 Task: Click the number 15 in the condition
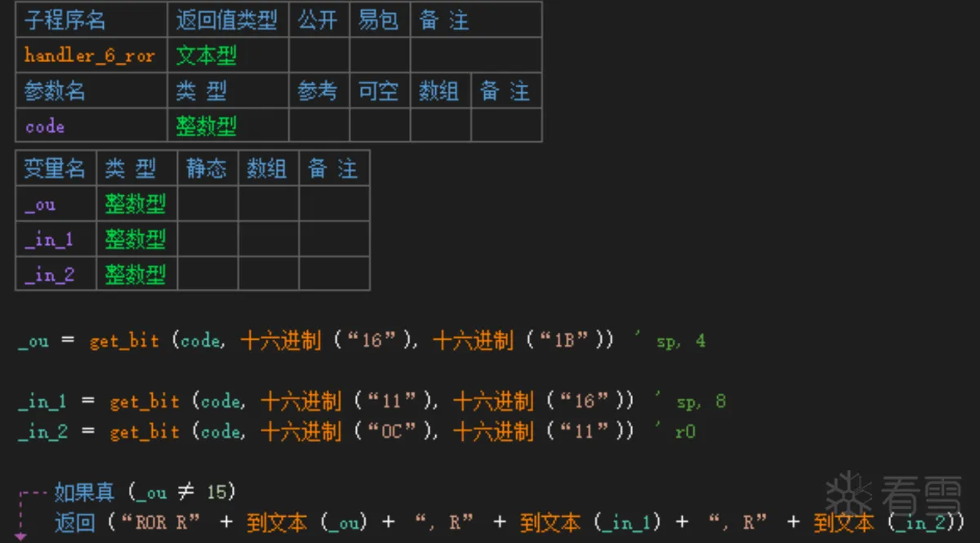[216, 492]
